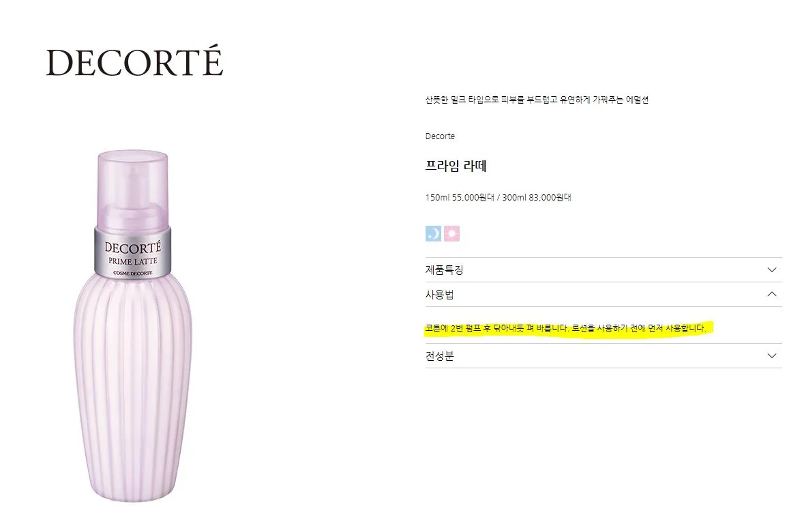This screenshot has width=802, height=532.
Task: Click the translucent purple bottle cap
Action: 133,190
